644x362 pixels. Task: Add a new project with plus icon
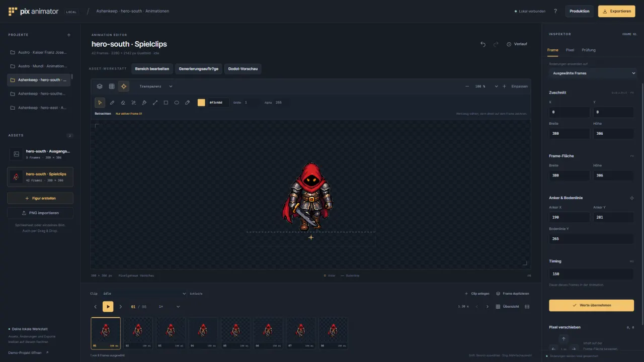coord(69,35)
